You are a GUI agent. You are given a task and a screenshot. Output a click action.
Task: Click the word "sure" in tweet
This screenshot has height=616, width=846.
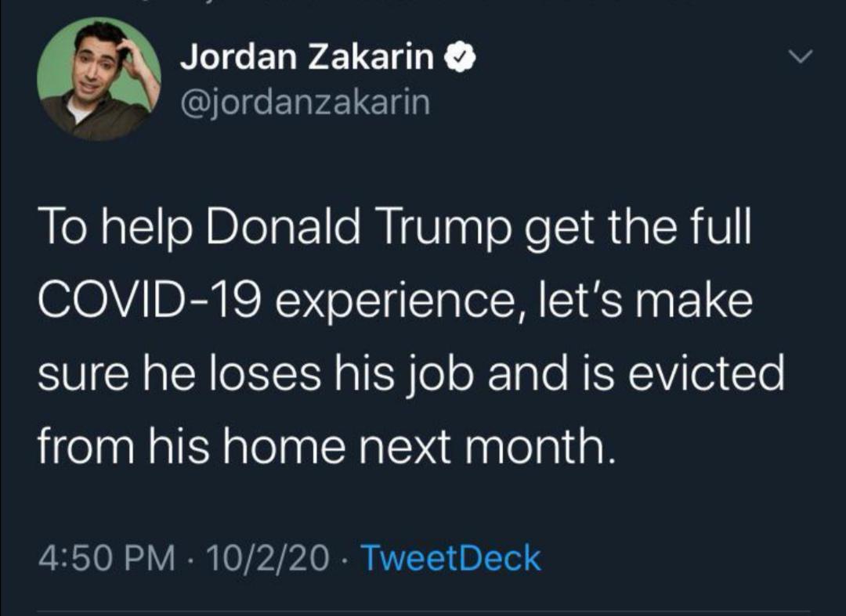point(76,374)
